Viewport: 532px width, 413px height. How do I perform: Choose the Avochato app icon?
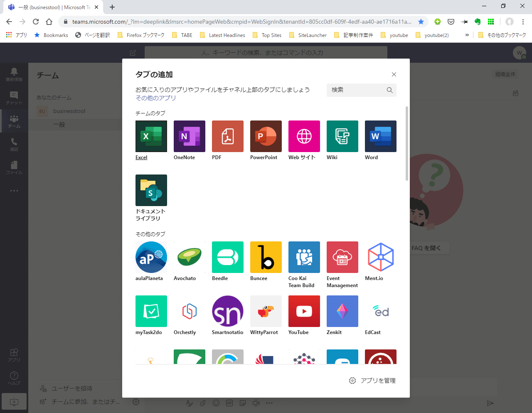click(x=190, y=257)
